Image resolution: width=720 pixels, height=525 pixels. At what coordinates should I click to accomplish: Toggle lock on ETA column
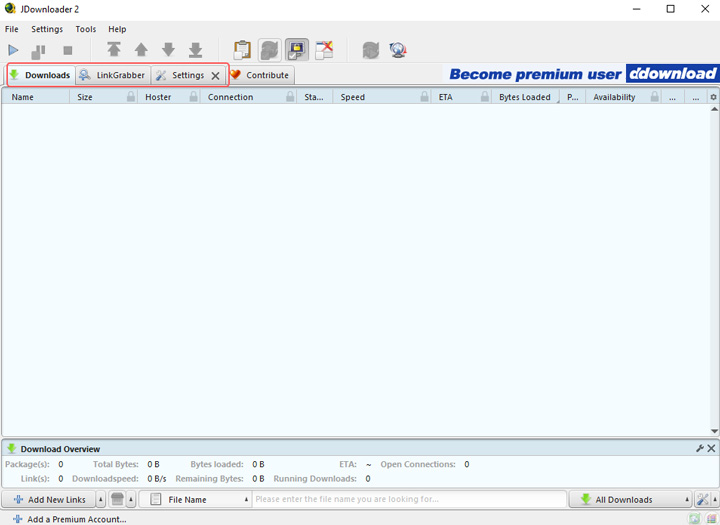(x=485, y=96)
